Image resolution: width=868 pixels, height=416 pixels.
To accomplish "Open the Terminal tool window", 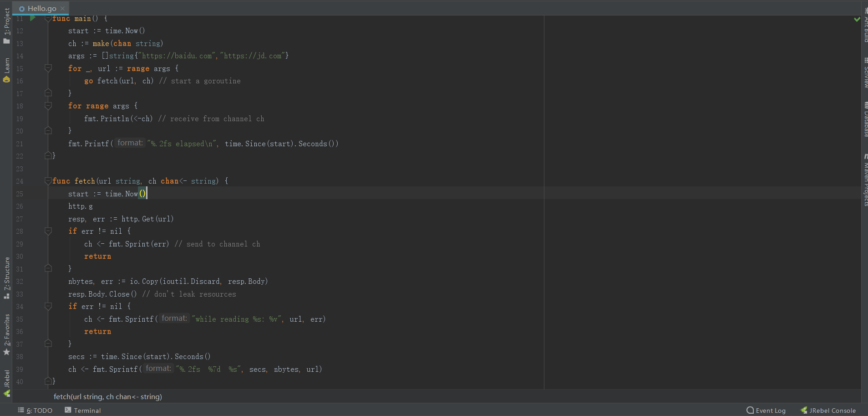I will (x=83, y=411).
